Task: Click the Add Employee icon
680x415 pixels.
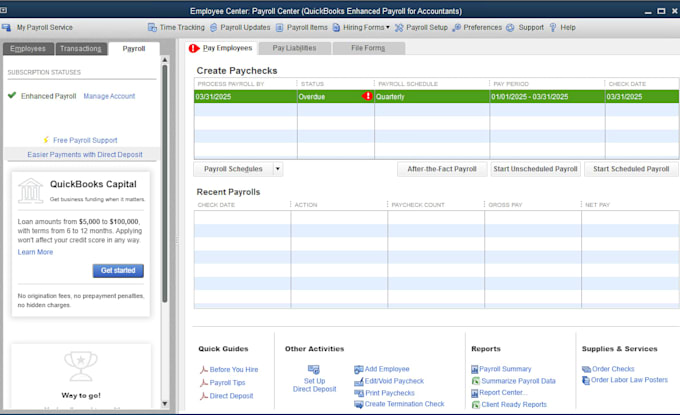Action: pos(358,369)
